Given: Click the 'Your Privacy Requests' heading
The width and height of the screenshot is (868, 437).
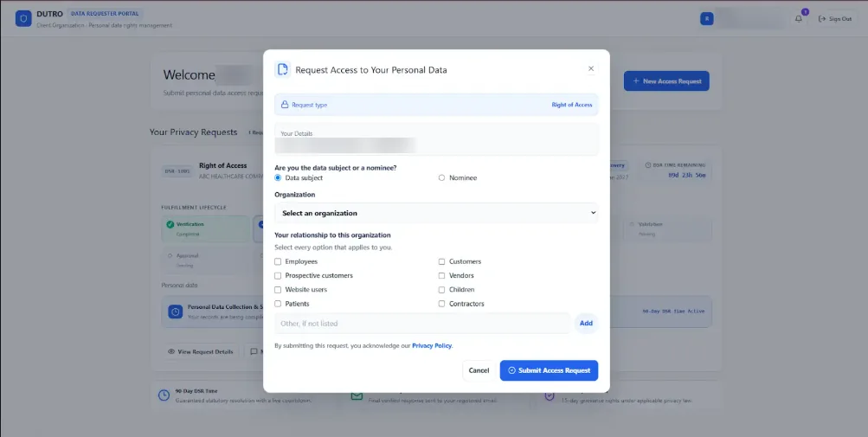Looking at the screenshot, I should click(x=193, y=132).
